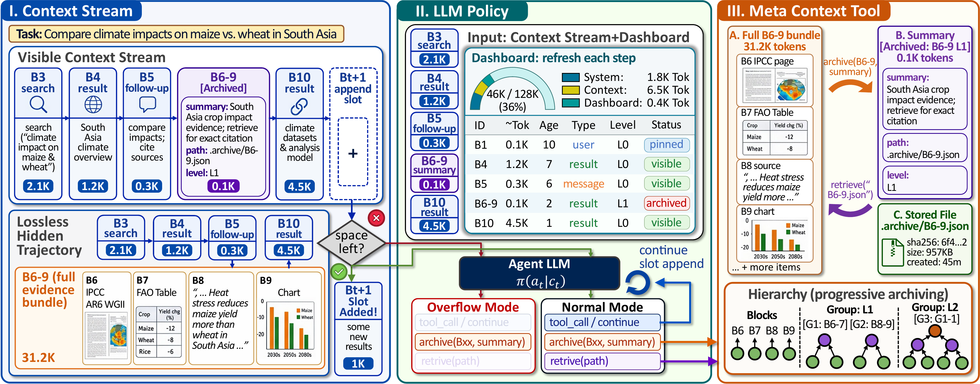
Task: Click the orange G3 root node in Group L2
Action: 935,330
